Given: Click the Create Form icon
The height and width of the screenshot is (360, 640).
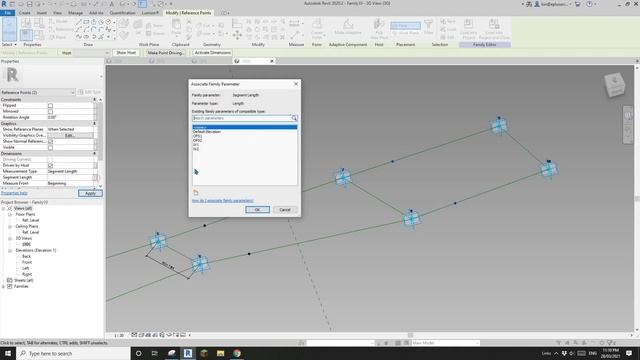Looking at the screenshot, I should coord(317,28).
